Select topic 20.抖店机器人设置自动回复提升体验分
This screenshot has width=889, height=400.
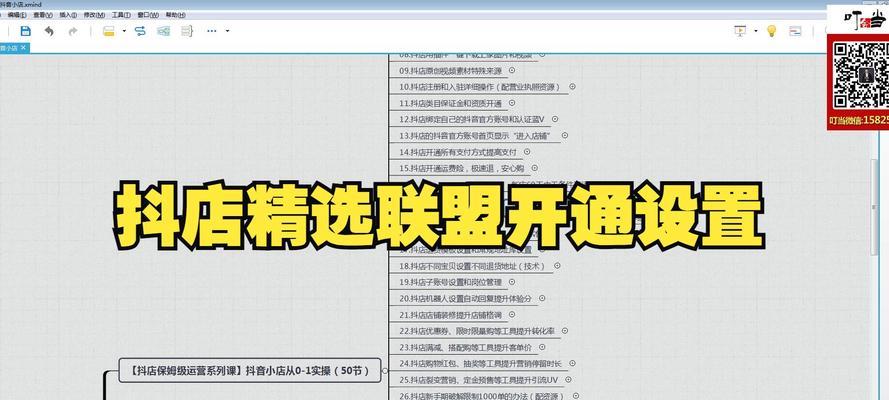pos(465,299)
